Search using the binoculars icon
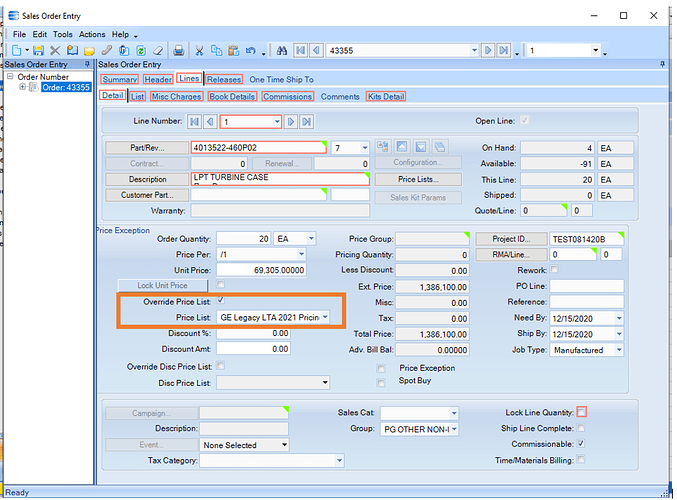 [x=282, y=51]
